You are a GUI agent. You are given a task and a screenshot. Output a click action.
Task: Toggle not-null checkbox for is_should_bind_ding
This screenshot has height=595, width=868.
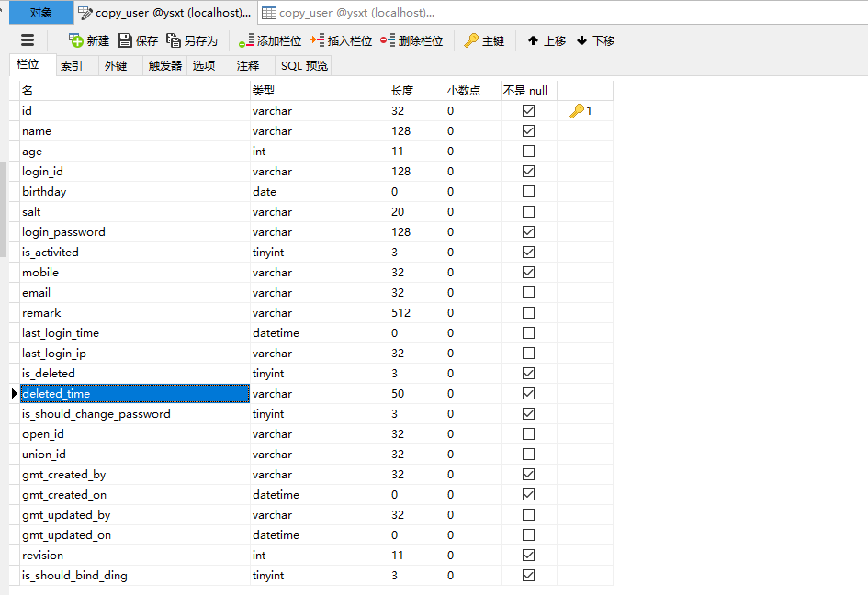[529, 575]
